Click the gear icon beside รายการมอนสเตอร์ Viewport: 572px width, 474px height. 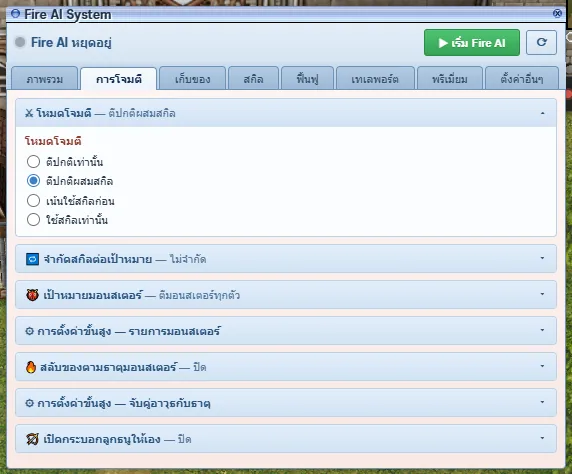click(x=30, y=331)
